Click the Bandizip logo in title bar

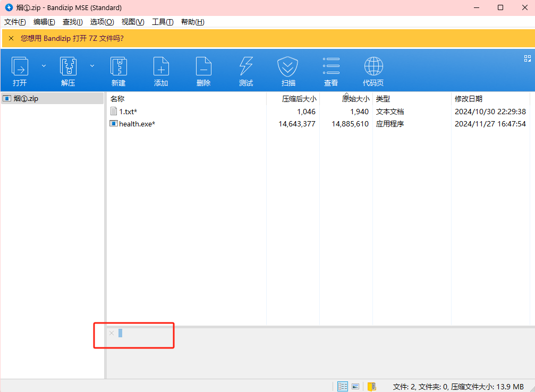tap(9, 7)
